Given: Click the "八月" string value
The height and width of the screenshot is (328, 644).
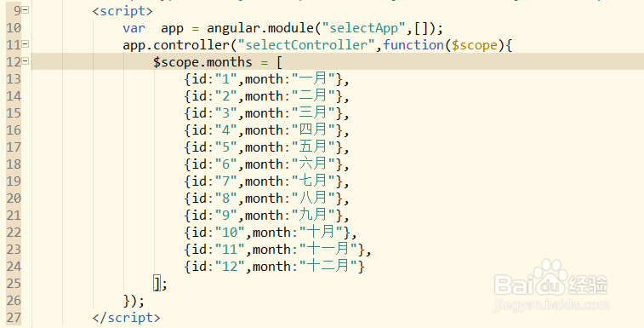Looking at the screenshot, I should point(313,199).
